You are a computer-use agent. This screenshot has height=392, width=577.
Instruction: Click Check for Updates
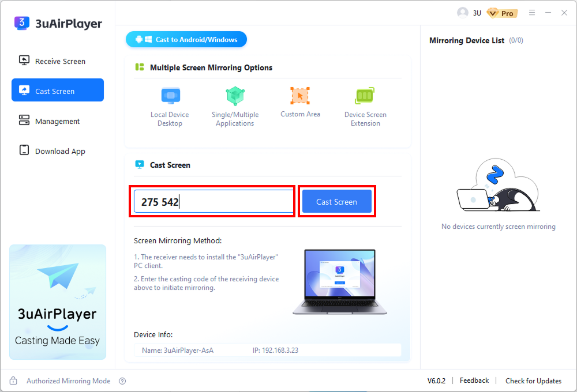[x=533, y=380]
